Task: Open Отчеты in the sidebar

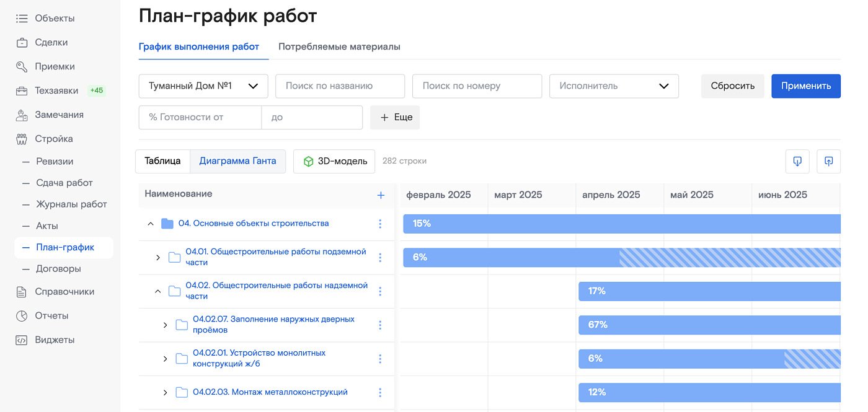Action: (x=51, y=315)
